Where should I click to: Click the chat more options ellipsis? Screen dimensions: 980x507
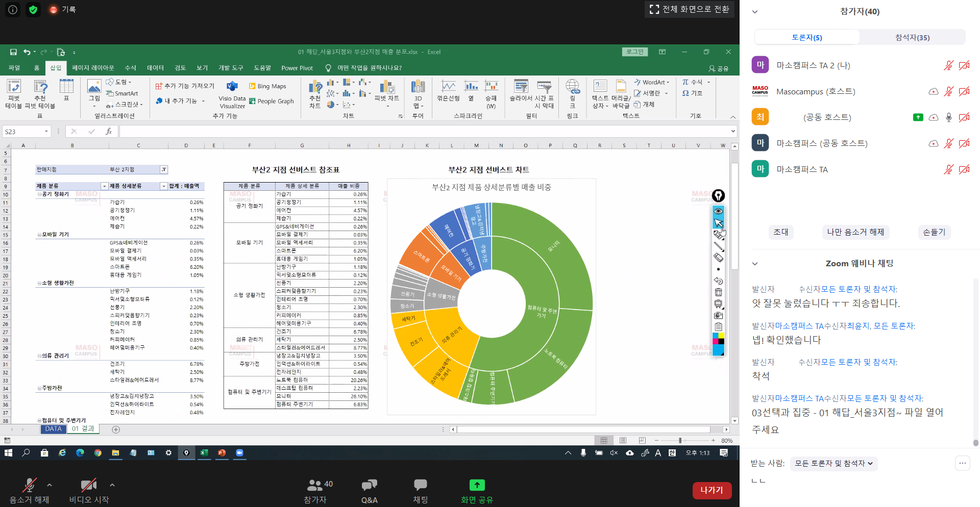click(x=962, y=463)
